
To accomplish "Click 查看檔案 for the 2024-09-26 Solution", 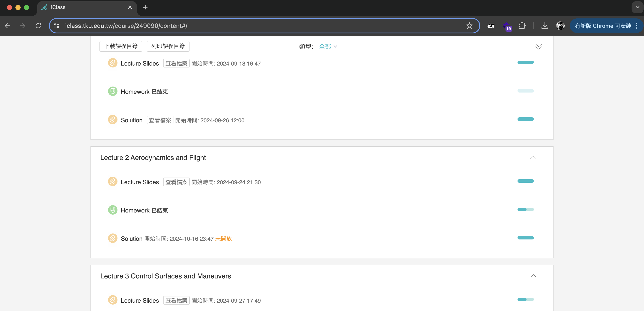I will pos(160,120).
